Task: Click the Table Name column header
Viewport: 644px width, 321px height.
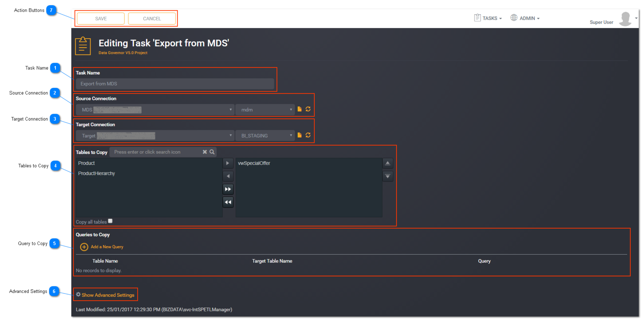Action: pos(105,261)
